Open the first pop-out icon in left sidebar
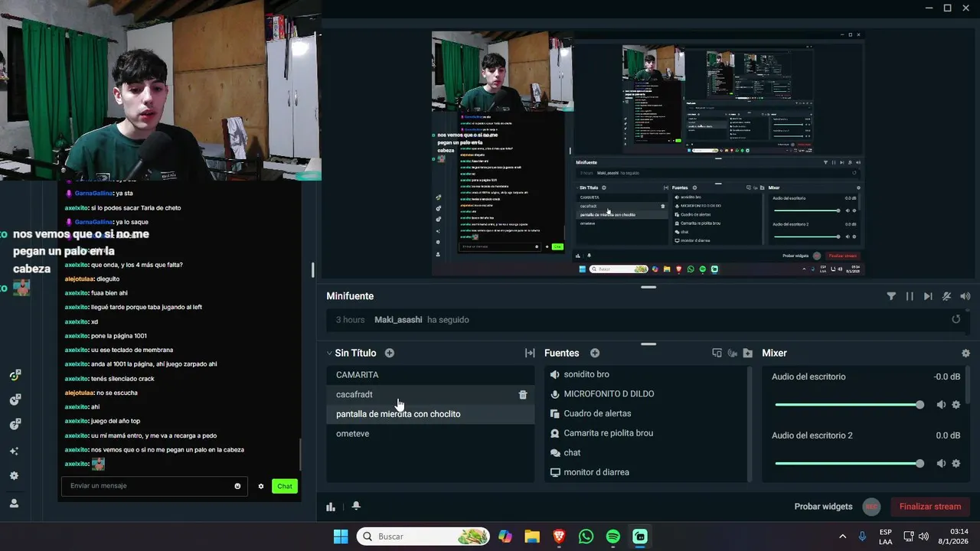The height and width of the screenshot is (551, 980). tap(15, 375)
